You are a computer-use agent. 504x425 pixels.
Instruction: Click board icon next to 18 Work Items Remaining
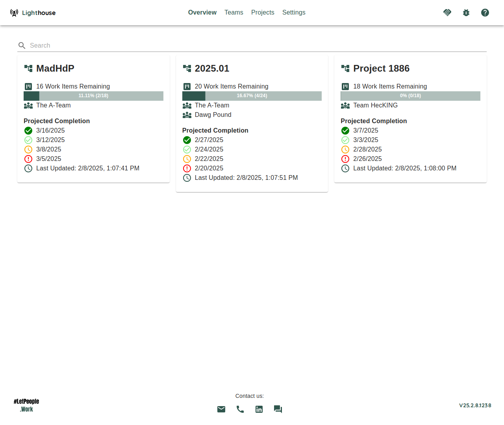(345, 87)
